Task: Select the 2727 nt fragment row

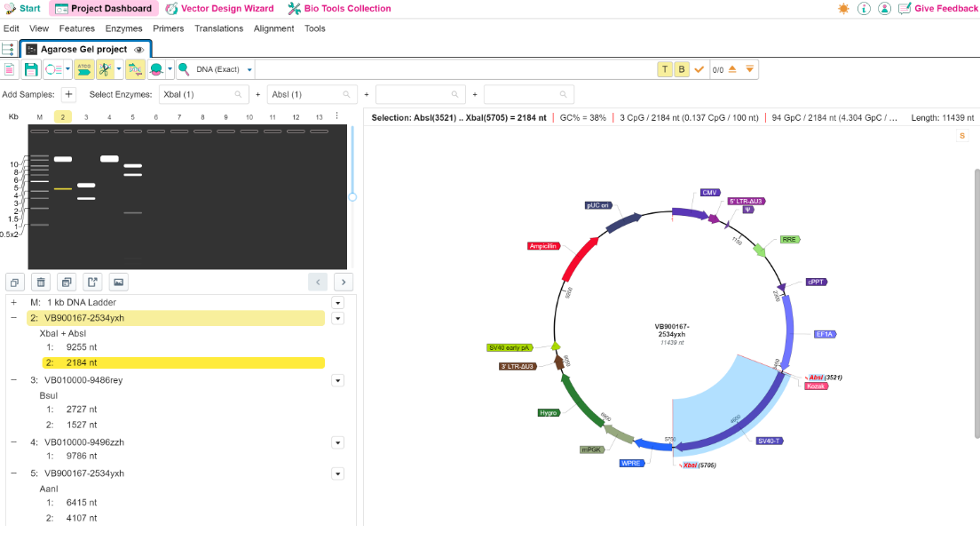Action: (x=184, y=410)
